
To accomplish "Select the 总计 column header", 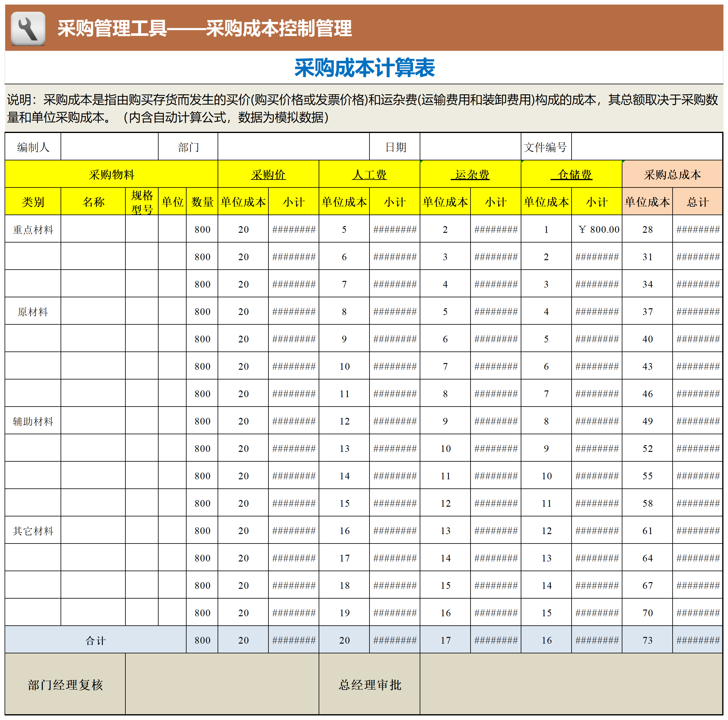I will coord(698,201).
